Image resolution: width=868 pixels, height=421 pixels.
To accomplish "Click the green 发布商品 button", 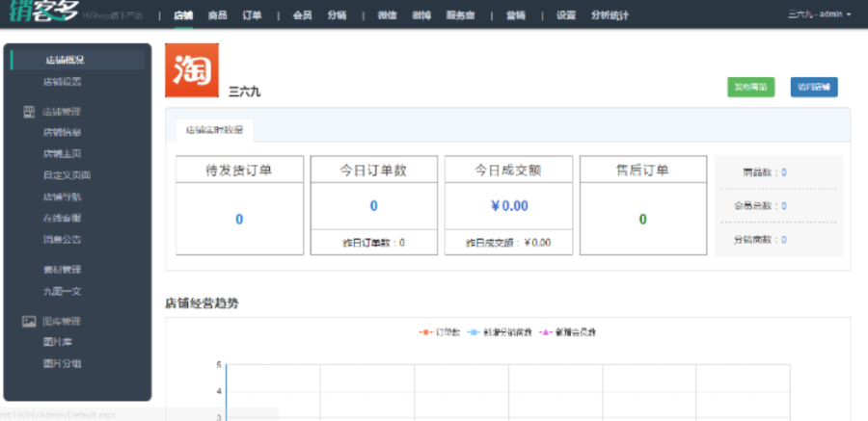I will click(x=750, y=88).
